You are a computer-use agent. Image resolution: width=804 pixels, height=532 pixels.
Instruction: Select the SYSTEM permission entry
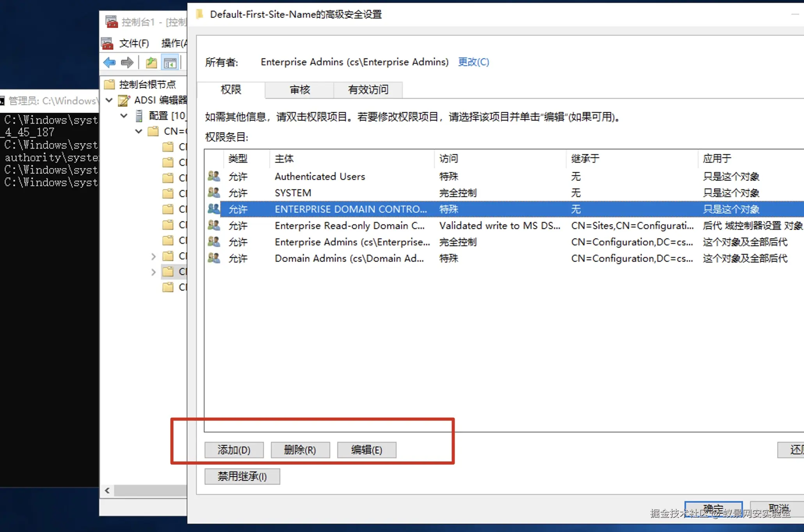pyautogui.click(x=293, y=193)
